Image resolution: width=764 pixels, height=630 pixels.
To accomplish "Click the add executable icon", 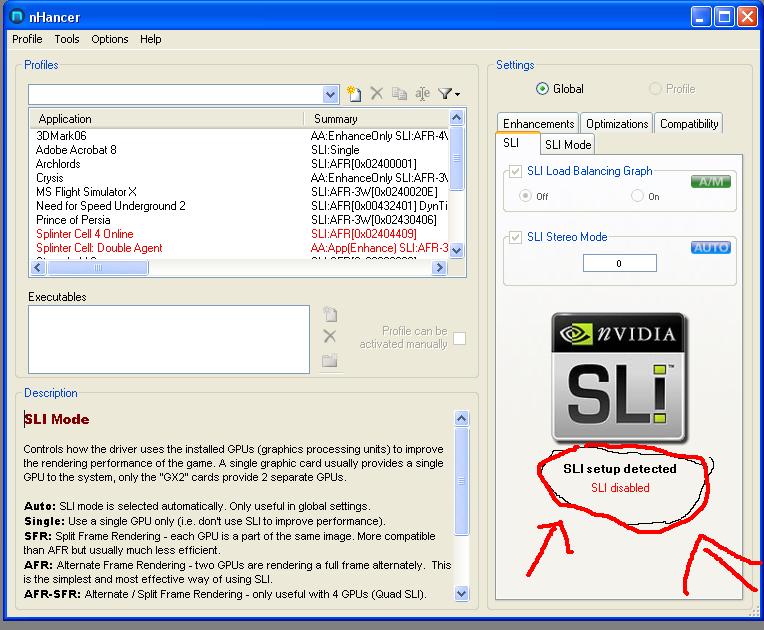I will coord(330,314).
